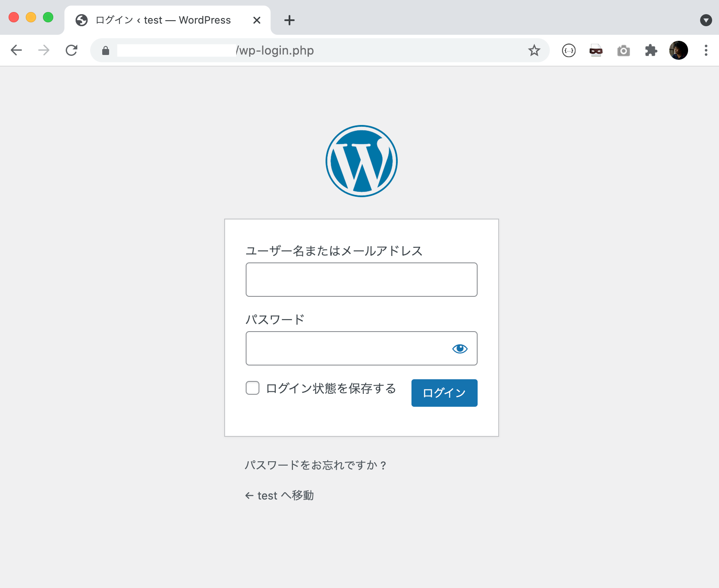The image size is (719, 588).
Task: Open the tab search dropdown arrow
Action: pos(706,20)
